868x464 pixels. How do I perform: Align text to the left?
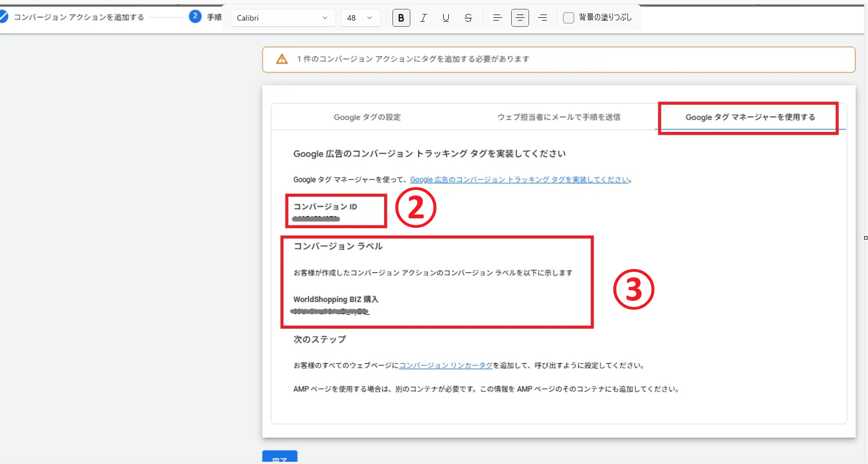[x=497, y=18]
